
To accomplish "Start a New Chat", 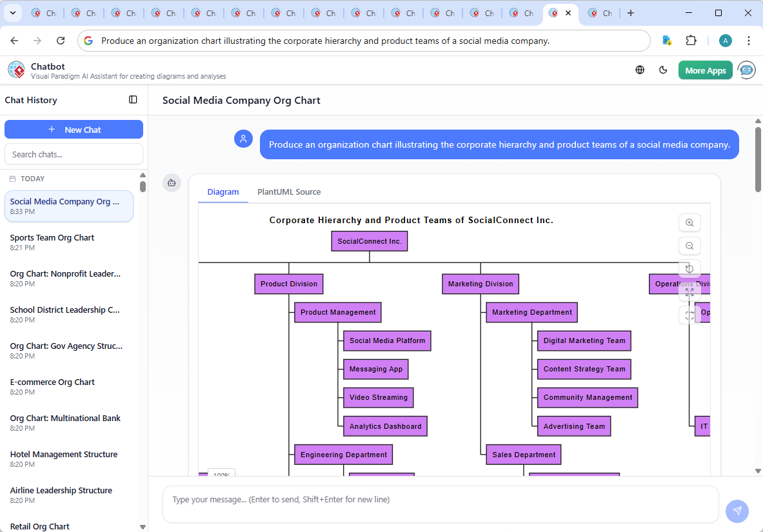I will [x=74, y=129].
